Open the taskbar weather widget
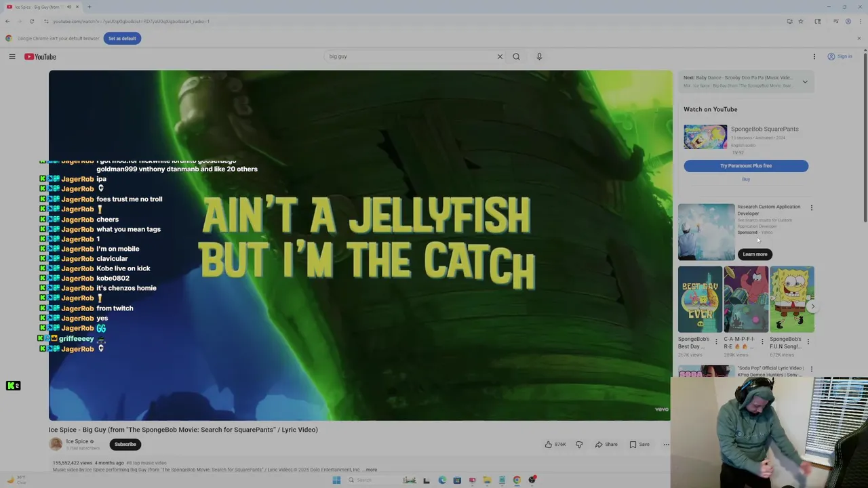Image resolution: width=868 pixels, height=488 pixels. (17, 480)
